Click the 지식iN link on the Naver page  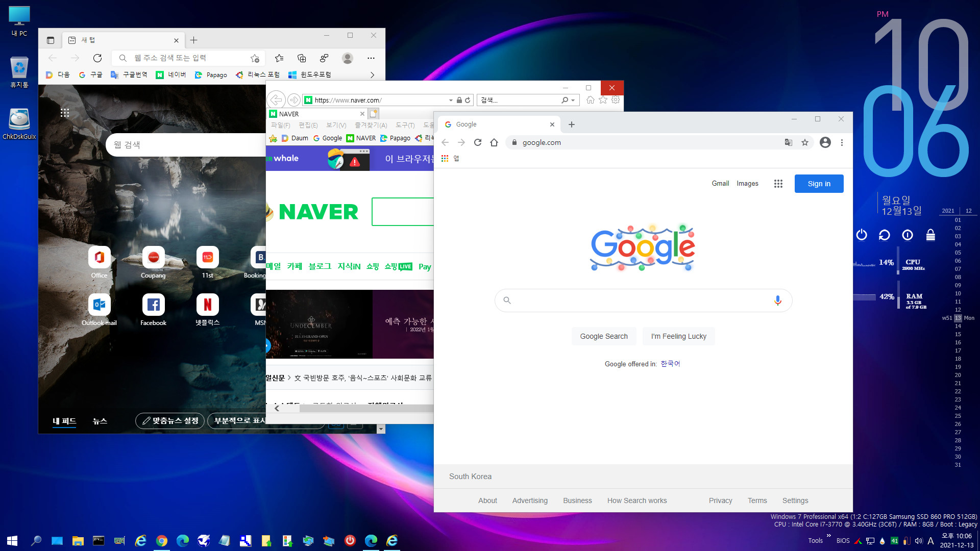[x=349, y=266]
